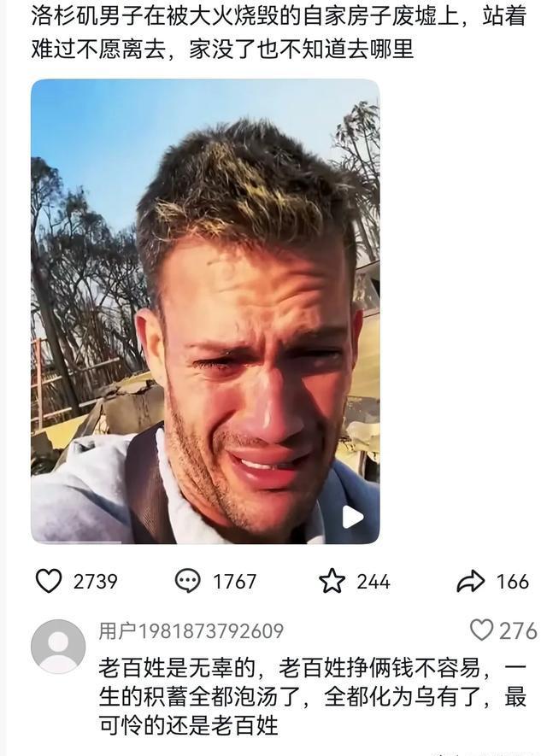Viewport: 547px width, 756px height.
Task: Open the video thumbnail of the crying man
Action: click(205, 312)
